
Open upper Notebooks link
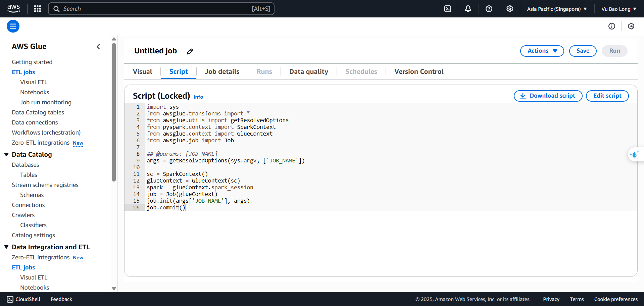click(35, 92)
